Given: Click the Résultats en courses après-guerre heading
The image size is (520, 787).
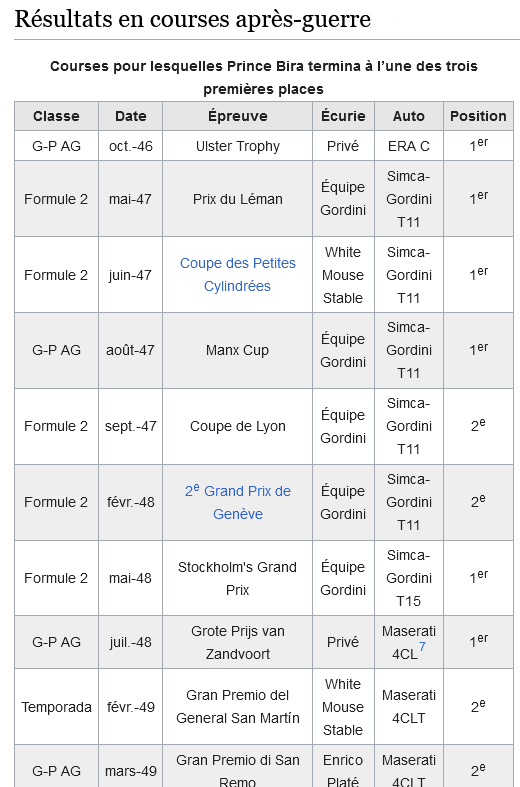Looking at the screenshot, I should coord(193,19).
